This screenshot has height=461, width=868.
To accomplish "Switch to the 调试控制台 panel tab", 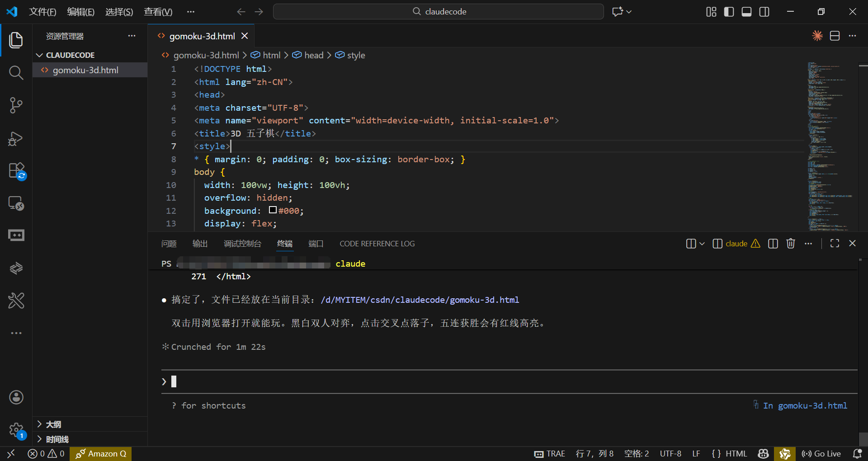I will (243, 244).
